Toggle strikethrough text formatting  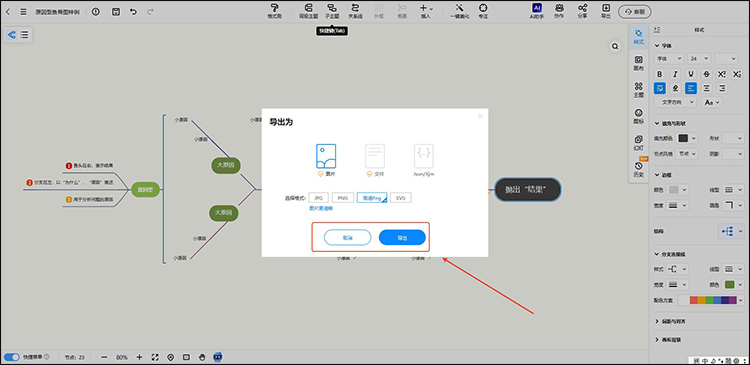(x=706, y=74)
